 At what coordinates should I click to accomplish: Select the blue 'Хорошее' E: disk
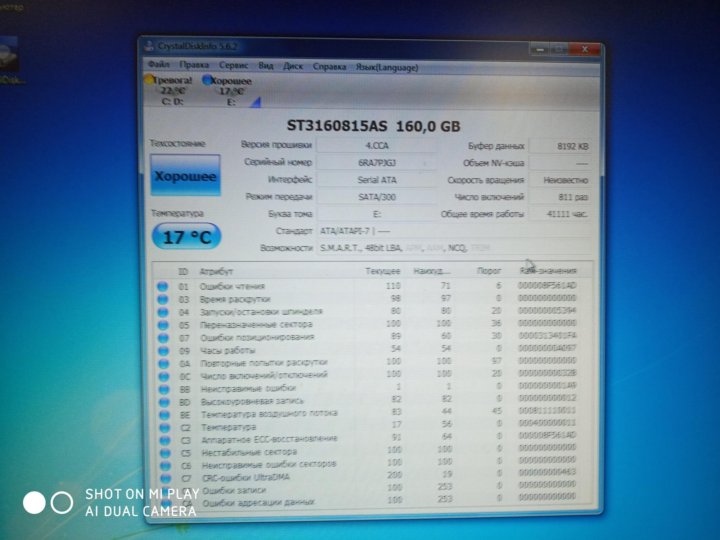coord(227,89)
